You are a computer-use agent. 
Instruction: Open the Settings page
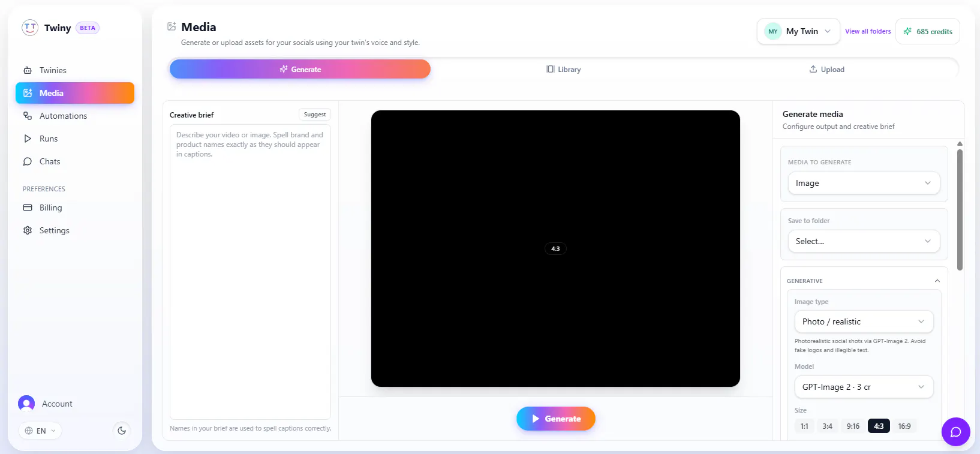tap(75, 230)
